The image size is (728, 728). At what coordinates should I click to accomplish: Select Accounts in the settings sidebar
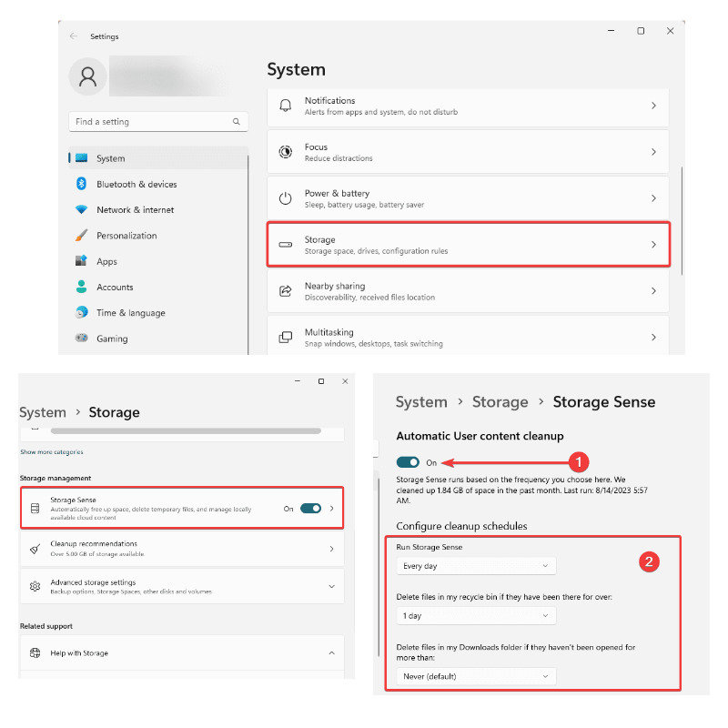[x=115, y=288]
